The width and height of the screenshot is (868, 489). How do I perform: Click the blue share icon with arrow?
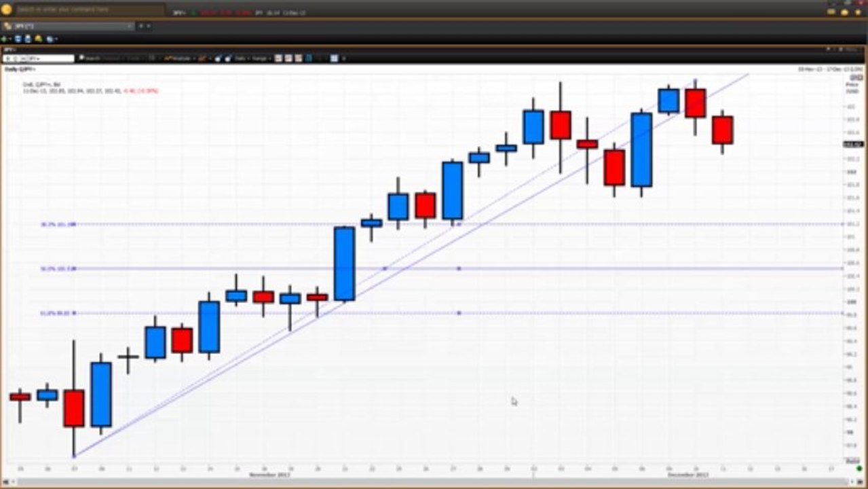click(x=50, y=39)
